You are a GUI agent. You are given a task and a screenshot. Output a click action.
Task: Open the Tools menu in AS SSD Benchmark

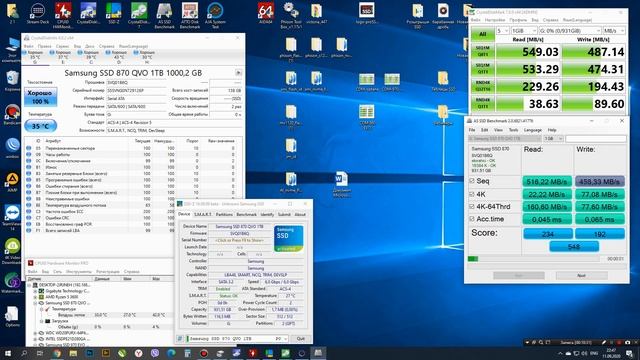click(513, 130)
